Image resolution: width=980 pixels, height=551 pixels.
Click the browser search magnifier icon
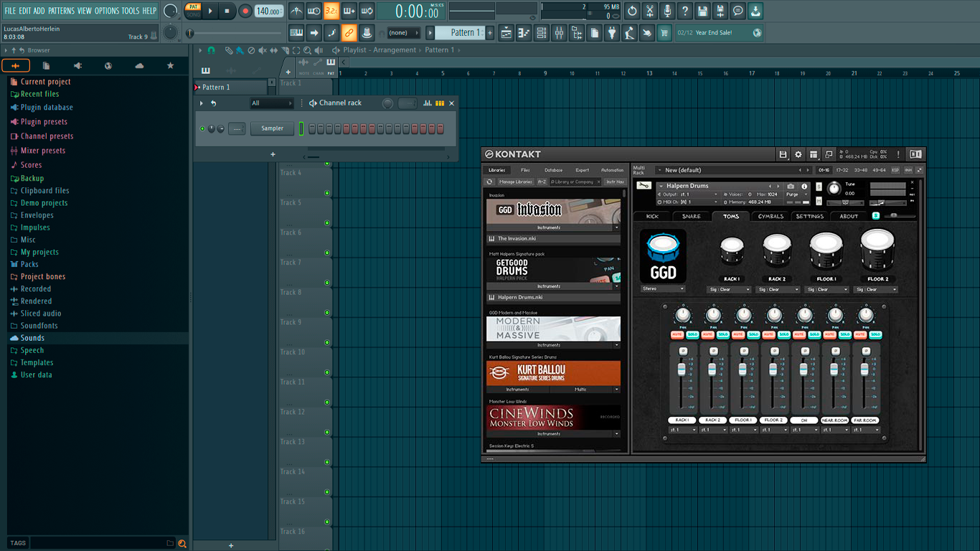pyautogui.click(x=182, y=543)
